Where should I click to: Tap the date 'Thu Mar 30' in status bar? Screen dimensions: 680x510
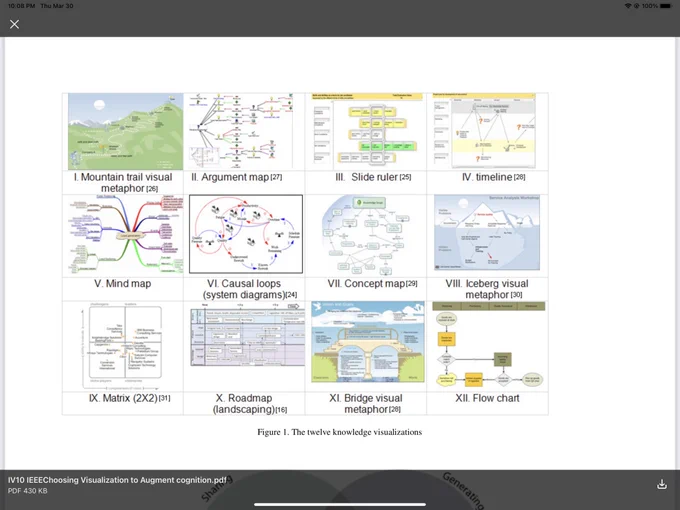[57, 6]
